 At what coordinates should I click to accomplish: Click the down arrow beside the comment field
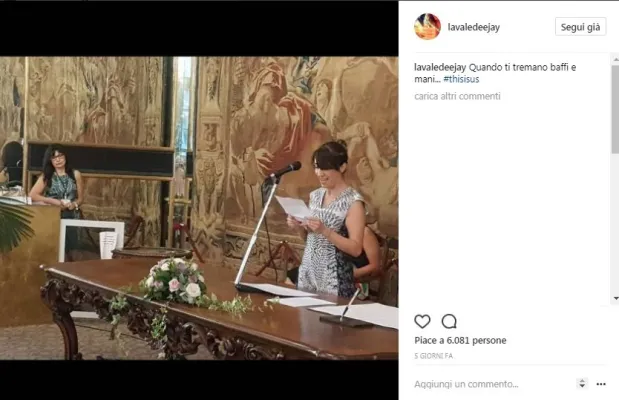(x=582, y=386)
